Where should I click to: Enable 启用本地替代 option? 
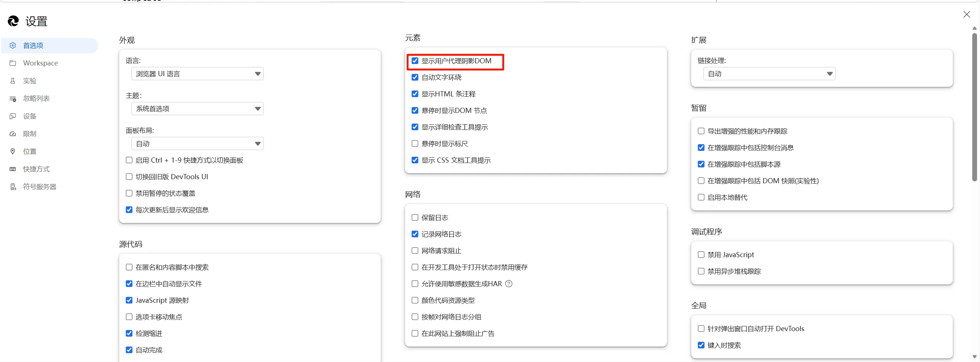click(700, 197)
